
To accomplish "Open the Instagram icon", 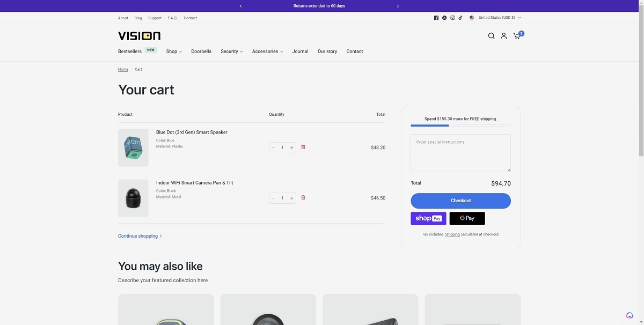I will coord(452,17).
